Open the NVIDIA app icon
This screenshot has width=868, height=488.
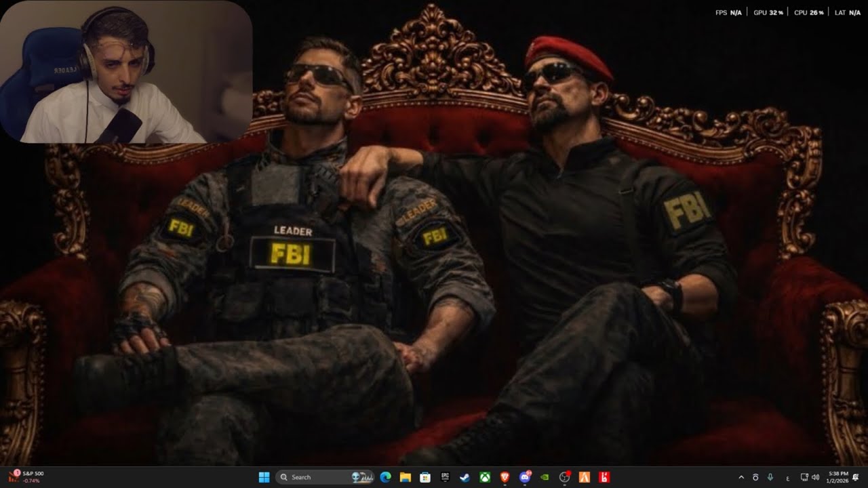coord(544,477)
